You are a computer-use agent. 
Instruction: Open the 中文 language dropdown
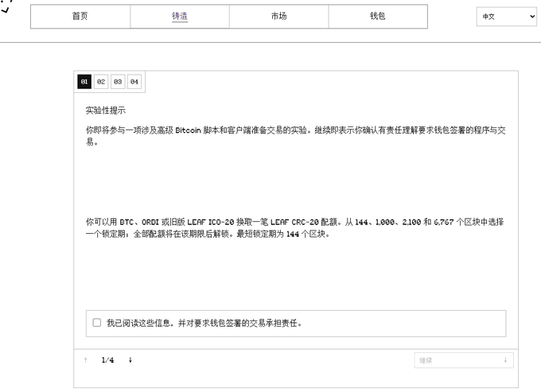click(x=506, y=17)
